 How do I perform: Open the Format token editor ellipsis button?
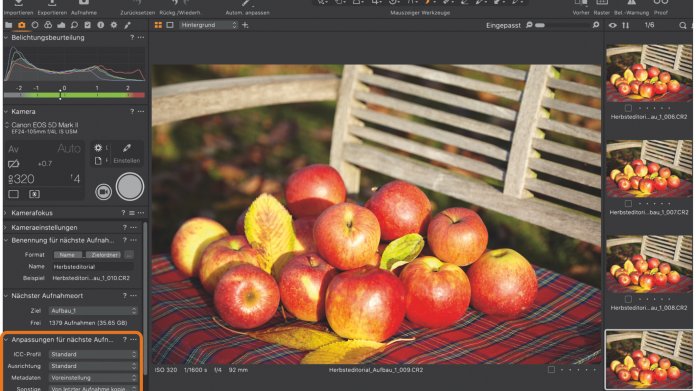coord(129,255)
